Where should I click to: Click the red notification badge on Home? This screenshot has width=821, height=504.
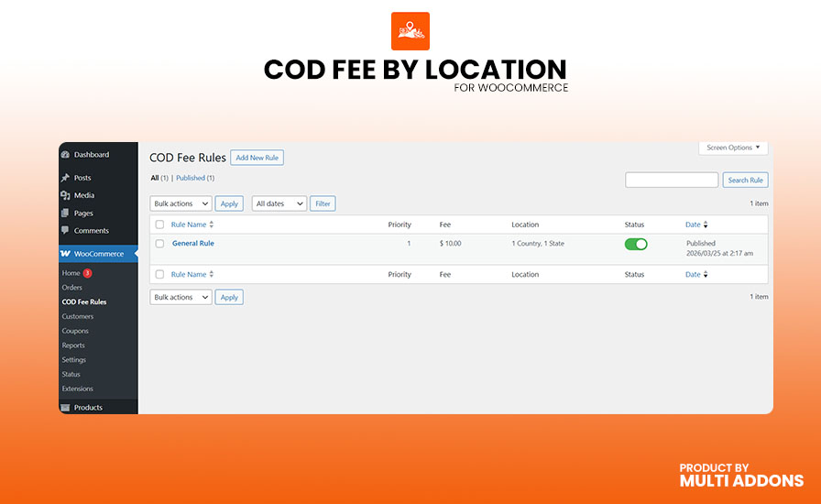point(87,273)
